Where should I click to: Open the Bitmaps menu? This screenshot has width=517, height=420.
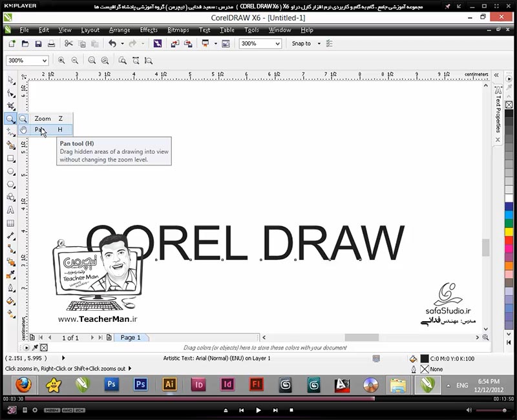178,30
